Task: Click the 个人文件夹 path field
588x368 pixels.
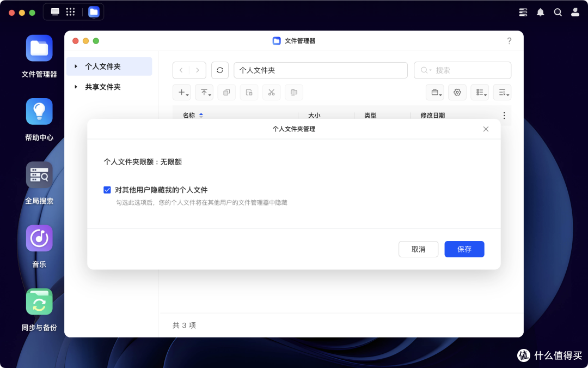Action: (x=321, y=70)
